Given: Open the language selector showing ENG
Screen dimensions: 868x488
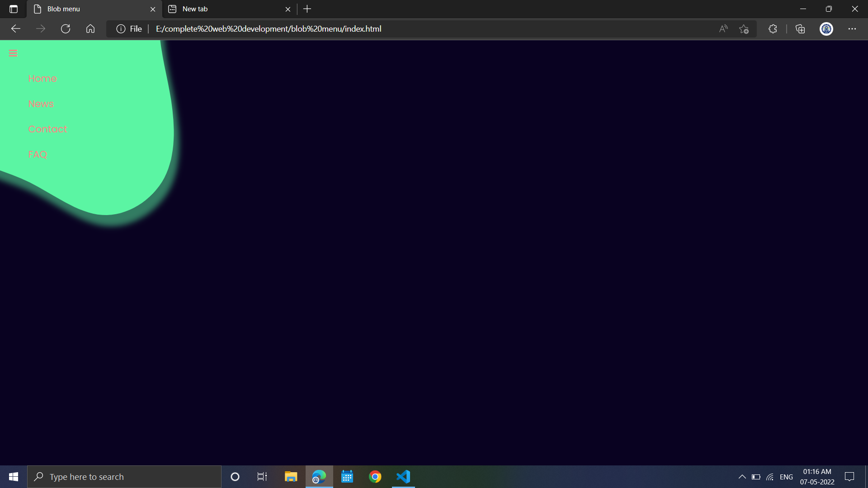Looking at the screenshot, I should 787,477.
